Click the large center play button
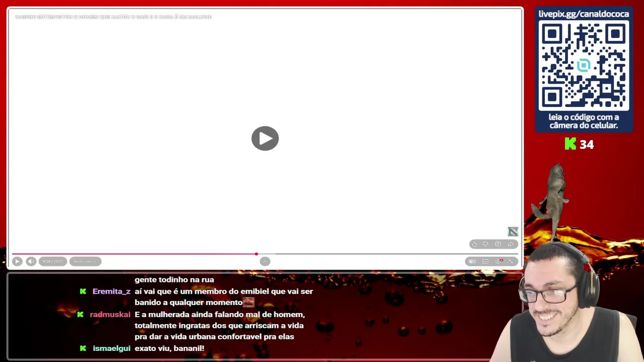The height and width of the screenshot is (362, 644). 265,138
